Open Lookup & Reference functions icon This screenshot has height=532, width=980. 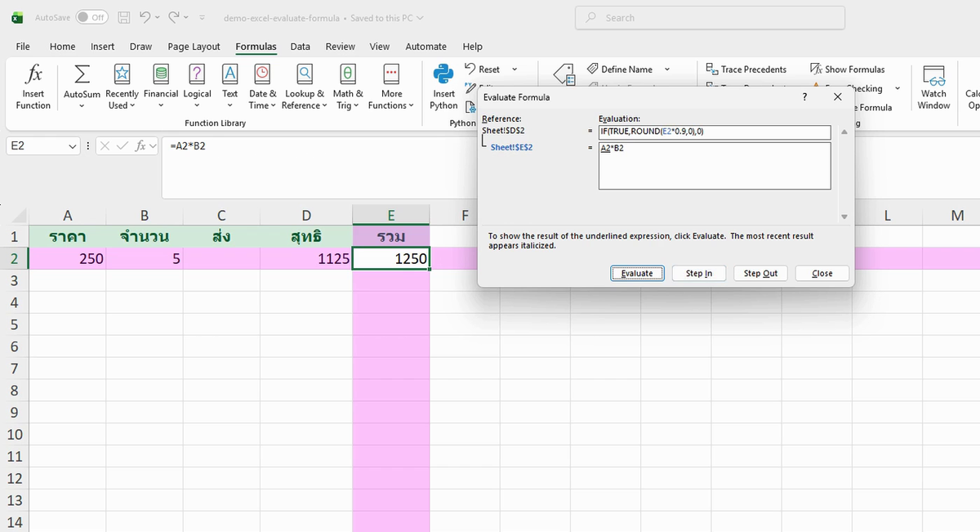pyautogui.click(x=304, y=74)
